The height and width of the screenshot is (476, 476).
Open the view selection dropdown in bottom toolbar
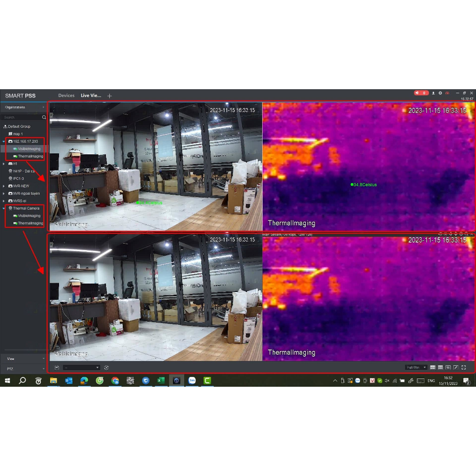coord(81,368)
